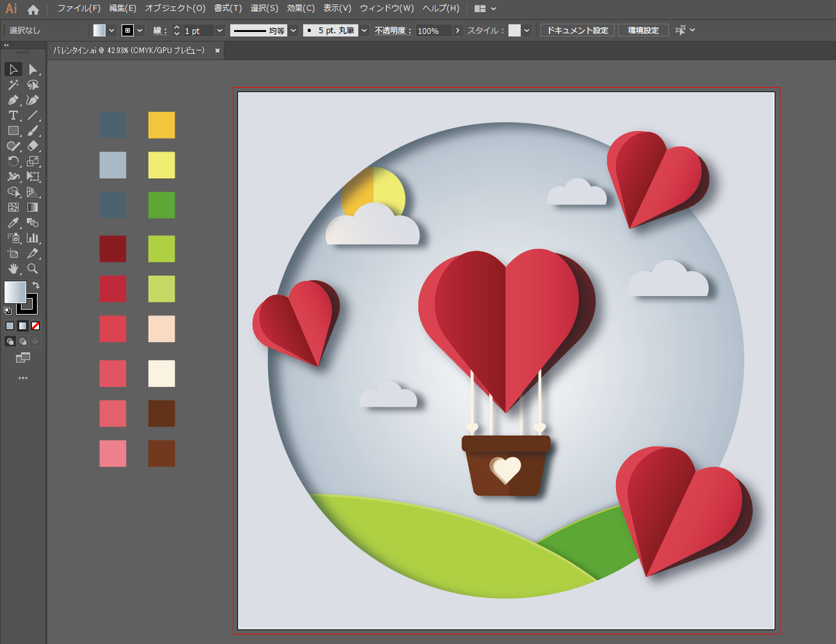Viewport: 836px width, 644px height.
Task: Swap fill and stroke colors
Action: click(36, 285)
